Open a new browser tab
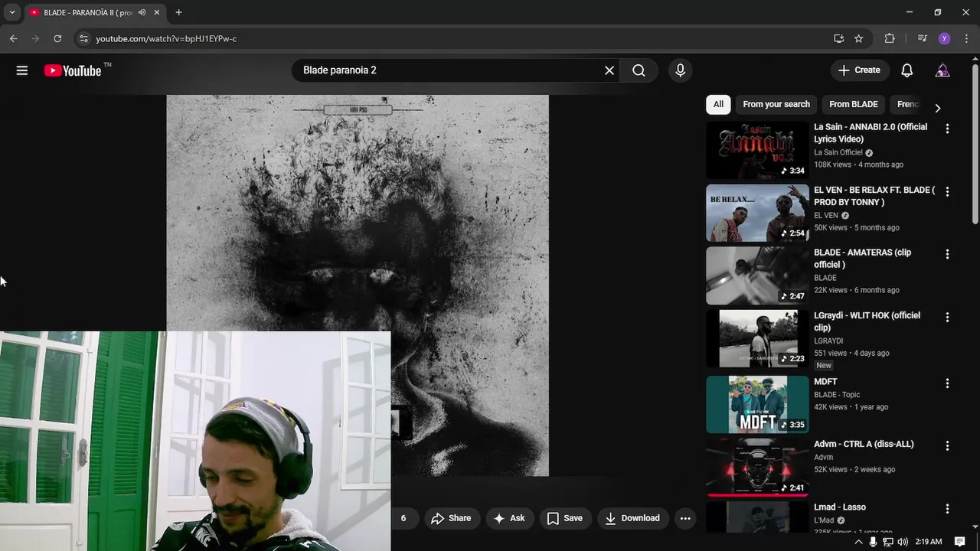980x551 pixels. [x=178, y=12]
